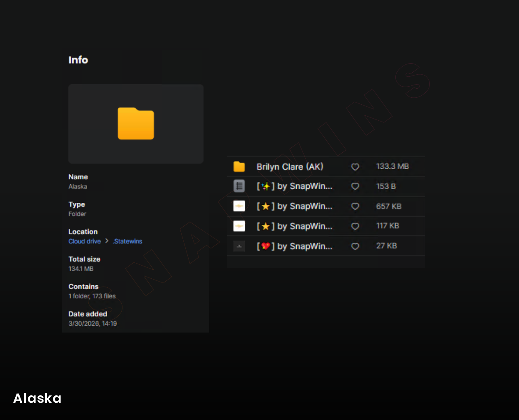Viewport: 519px width, 420px height.
Task: Click the image icon of the 117 KB file
Action: pos(239,226)
